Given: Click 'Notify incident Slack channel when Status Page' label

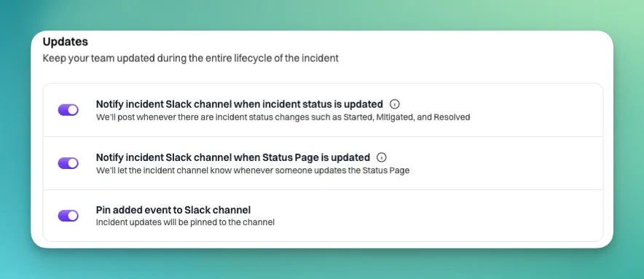Looking at the screenshot, I should pos(233,157).
